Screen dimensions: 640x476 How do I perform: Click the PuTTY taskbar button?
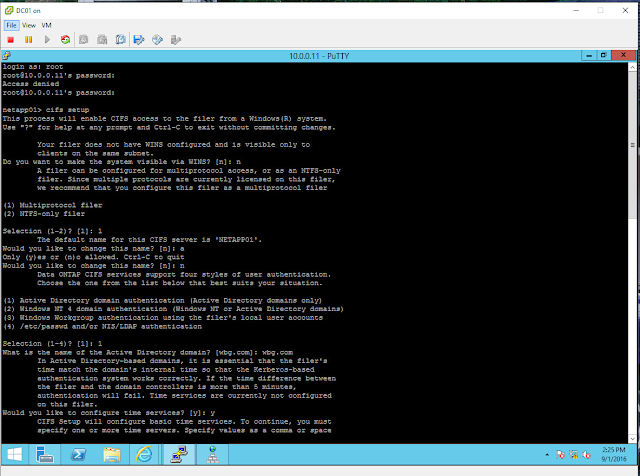(179, 454)
